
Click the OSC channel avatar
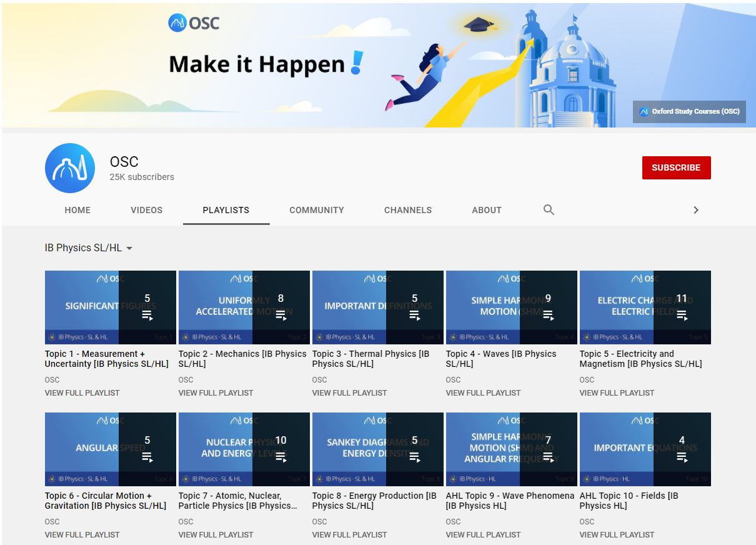pos(69,167)
